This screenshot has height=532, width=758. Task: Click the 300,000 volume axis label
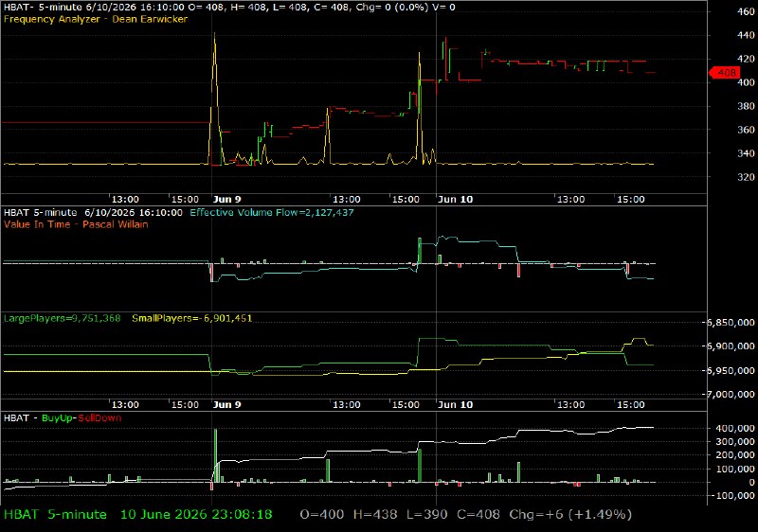(x=737, y=442)
